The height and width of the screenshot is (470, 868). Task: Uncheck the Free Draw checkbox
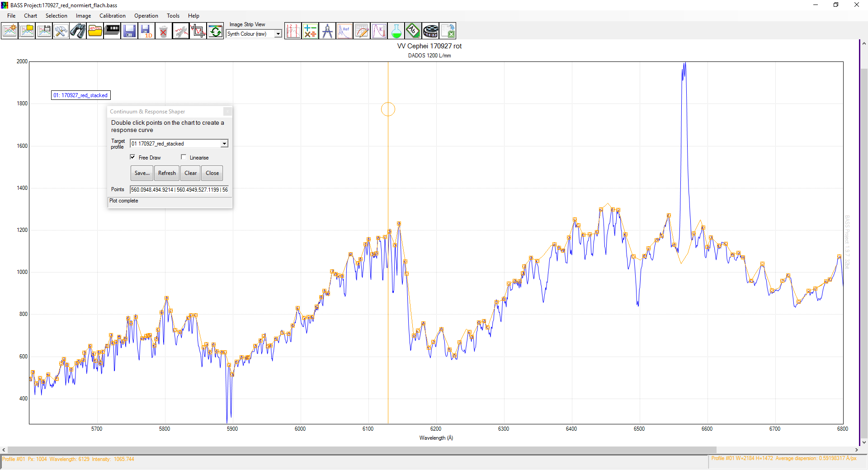coord(132,157)
